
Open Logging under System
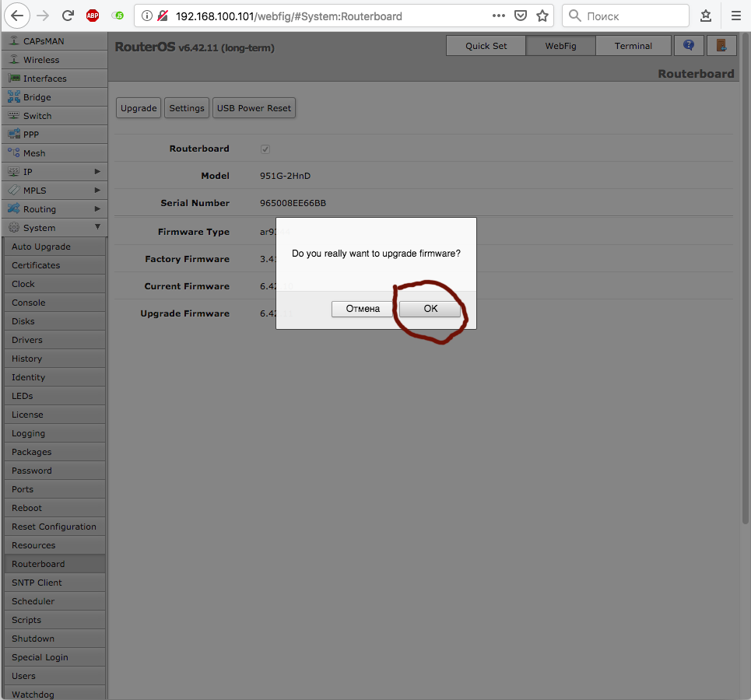(54, 433)
